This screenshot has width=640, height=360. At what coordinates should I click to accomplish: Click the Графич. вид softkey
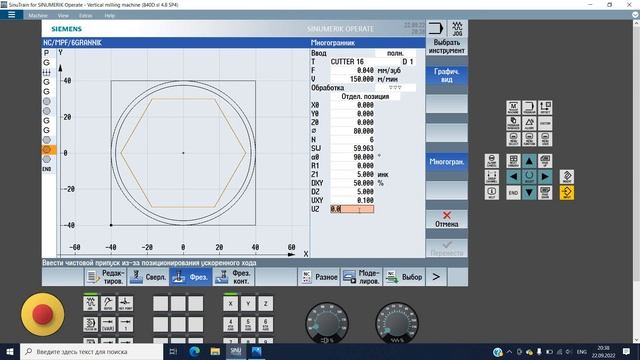(x=447, y=76)
